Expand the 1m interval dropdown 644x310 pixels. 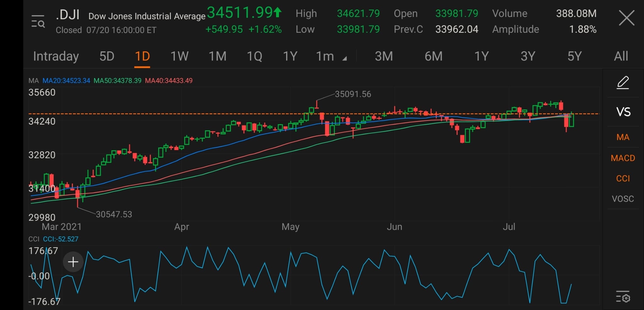coord(331,56)
